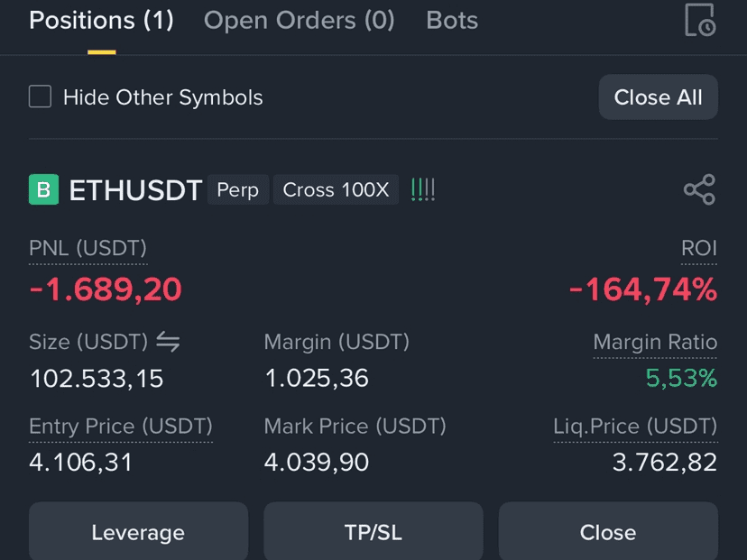Select the Positions (1) tab
This screenshot has width=747, height=560.
(101, 21)
